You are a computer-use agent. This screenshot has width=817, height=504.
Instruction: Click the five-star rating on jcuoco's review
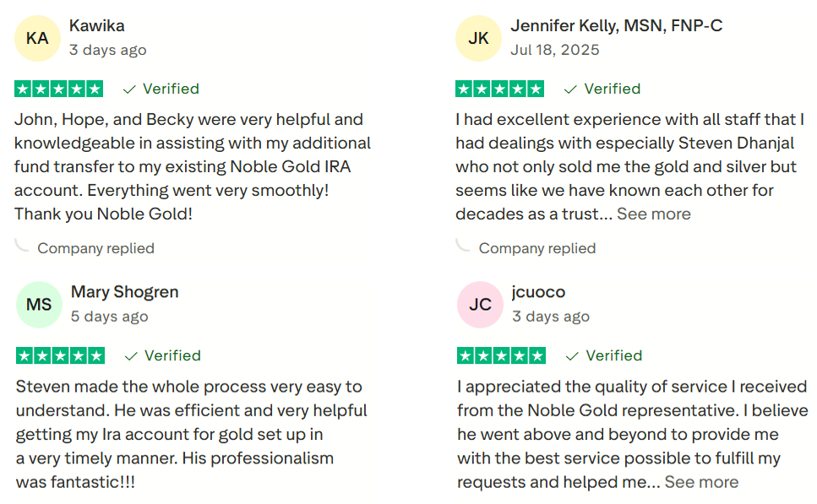pyautogui.click(x=502, y=355)
